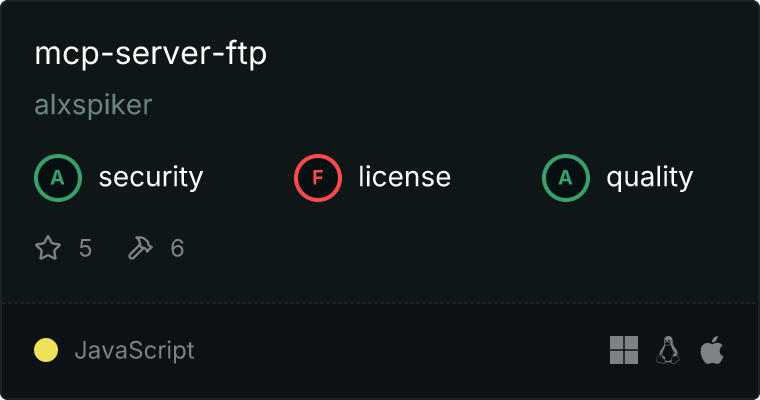760x400 pixels.
Task: Click the Apple macOS icon
Action: point(712,350)
